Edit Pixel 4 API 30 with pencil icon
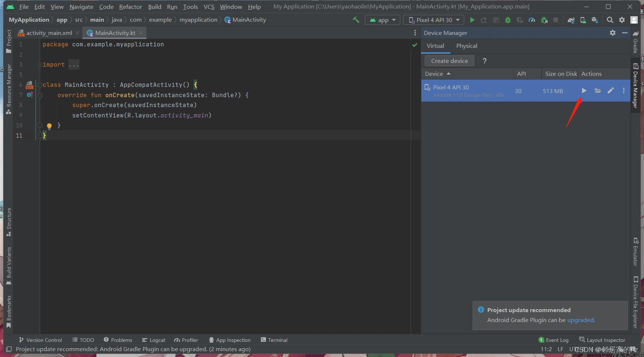 pos(611,91)
